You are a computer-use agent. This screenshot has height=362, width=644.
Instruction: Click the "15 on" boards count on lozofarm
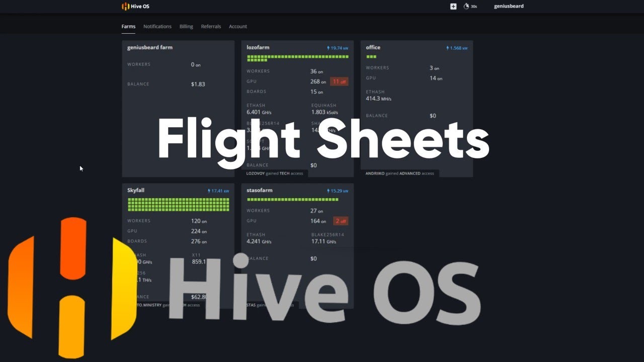pyautogui.click(x=317, y=92)
